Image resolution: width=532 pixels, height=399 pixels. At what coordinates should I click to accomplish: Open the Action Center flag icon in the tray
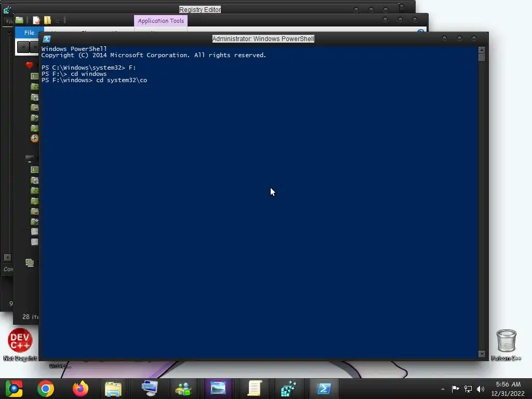[455, 389]
